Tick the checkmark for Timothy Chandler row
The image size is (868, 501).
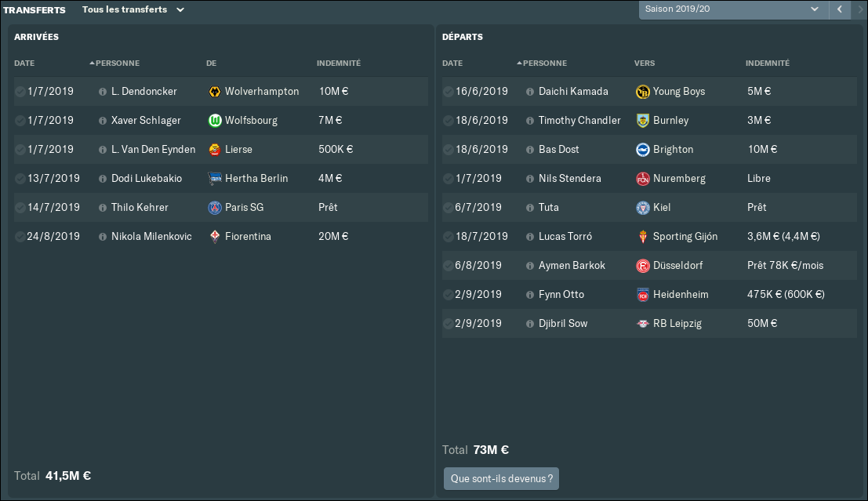tap(448, 120)
